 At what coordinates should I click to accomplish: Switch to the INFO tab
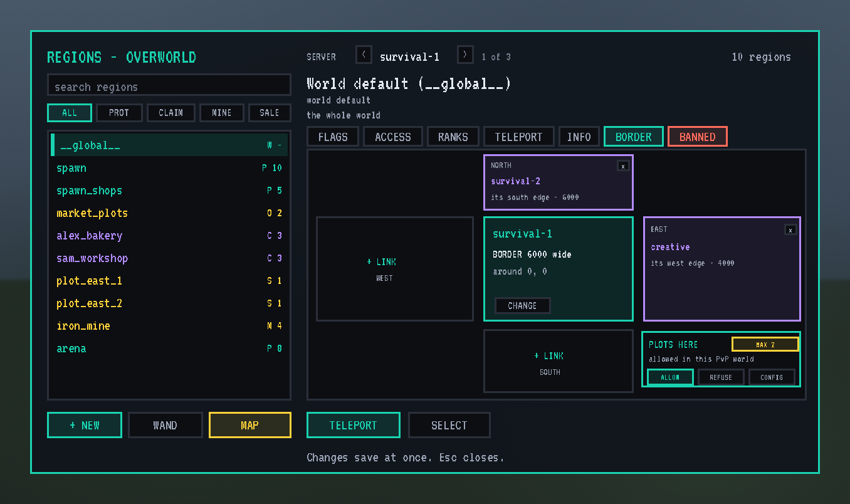[579, 137]
